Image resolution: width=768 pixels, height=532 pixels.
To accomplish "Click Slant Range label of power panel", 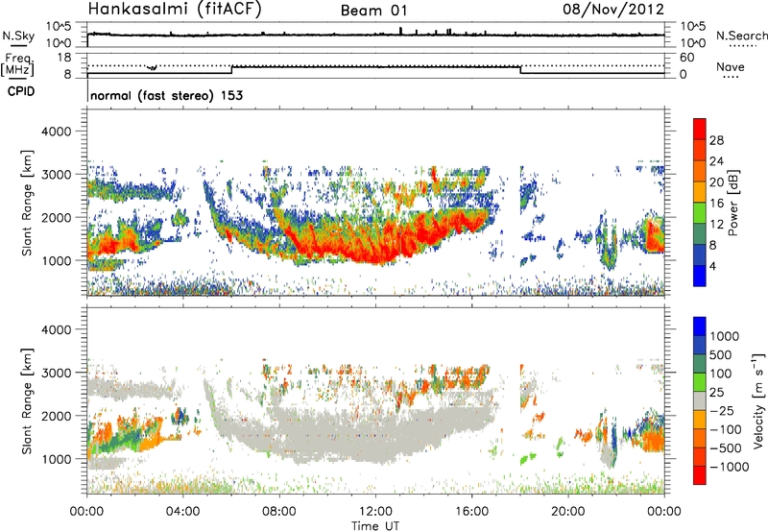I will click(x=28, y=203).
